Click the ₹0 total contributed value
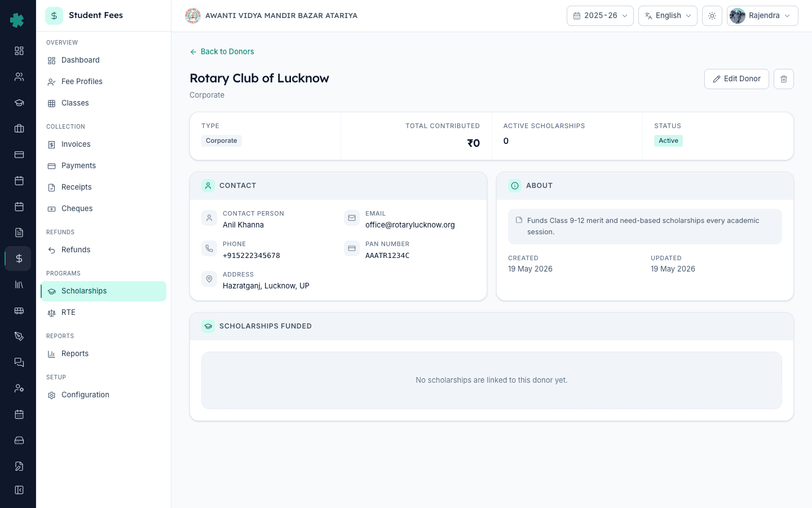Viewport: 812px width, 508px height. (x=474, y=143)
